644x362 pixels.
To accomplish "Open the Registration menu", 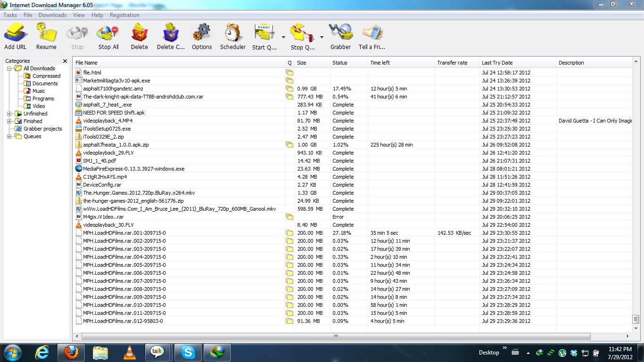I will [124, 15].
